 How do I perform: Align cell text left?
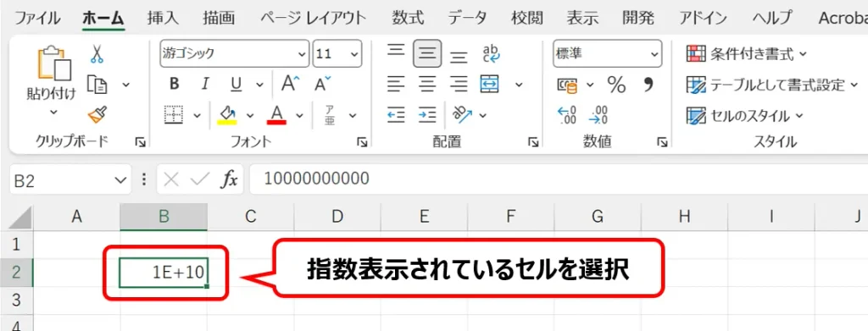coord(396,84)
